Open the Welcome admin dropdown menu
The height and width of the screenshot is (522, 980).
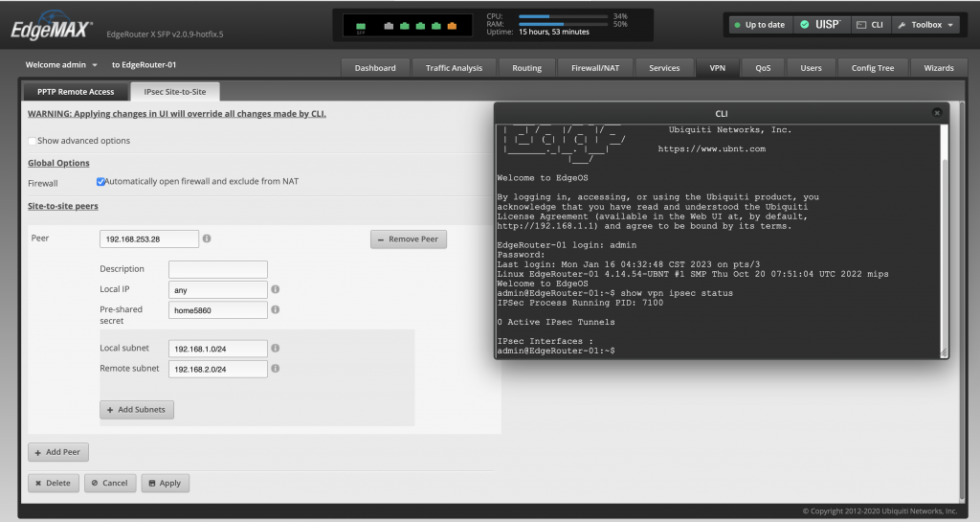(x=61, y=64)
